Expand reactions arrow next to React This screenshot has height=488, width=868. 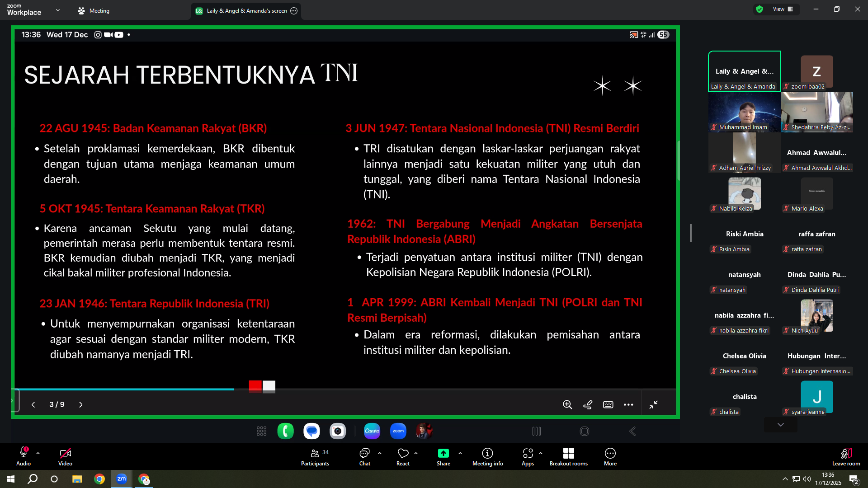tap(416, 453)
